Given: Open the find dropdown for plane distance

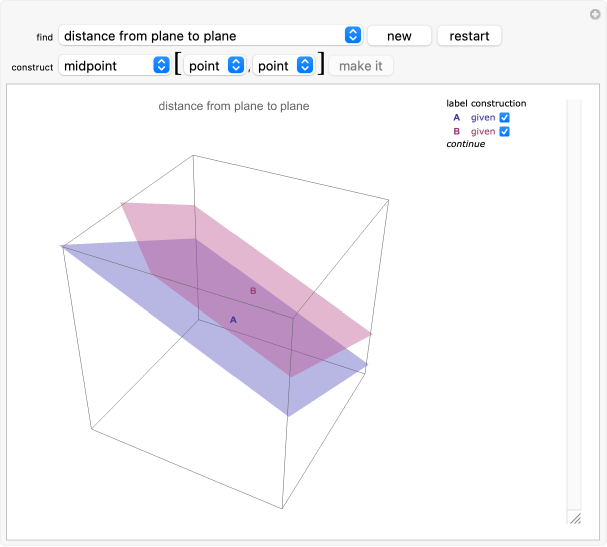Looking at the screenshot, I should click(x=210, y=36).
